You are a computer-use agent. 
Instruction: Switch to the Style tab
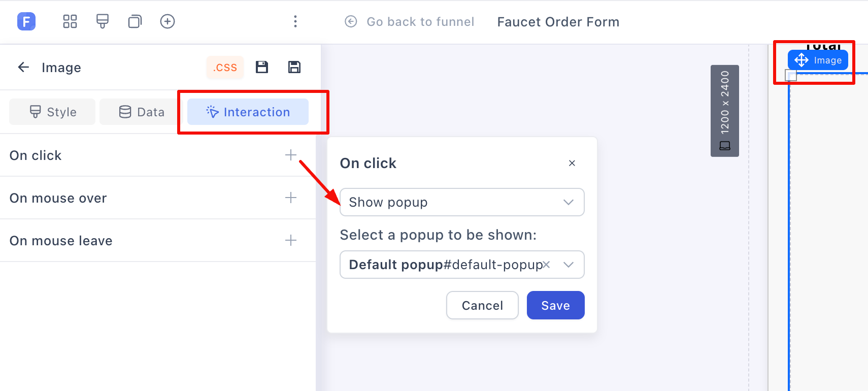coord(52,112)
